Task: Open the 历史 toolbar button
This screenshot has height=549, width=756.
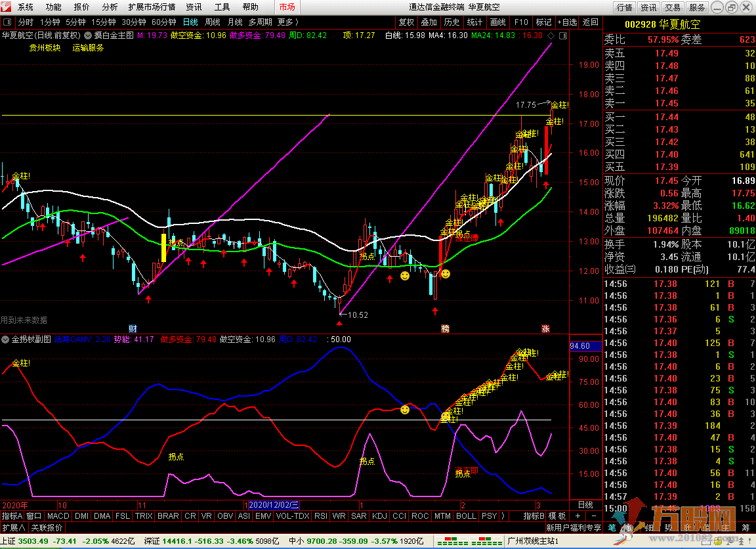Action: point(451,22)
